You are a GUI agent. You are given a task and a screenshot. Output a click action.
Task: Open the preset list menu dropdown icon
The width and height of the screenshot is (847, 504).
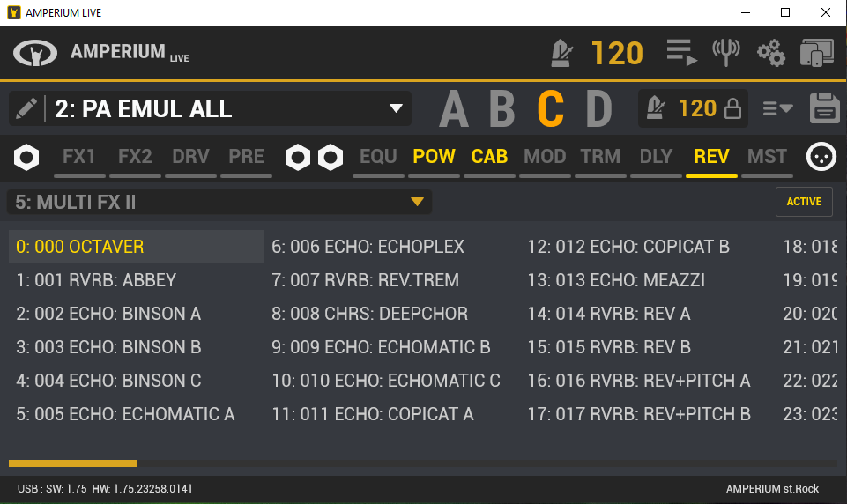click(x=778, y=108)
